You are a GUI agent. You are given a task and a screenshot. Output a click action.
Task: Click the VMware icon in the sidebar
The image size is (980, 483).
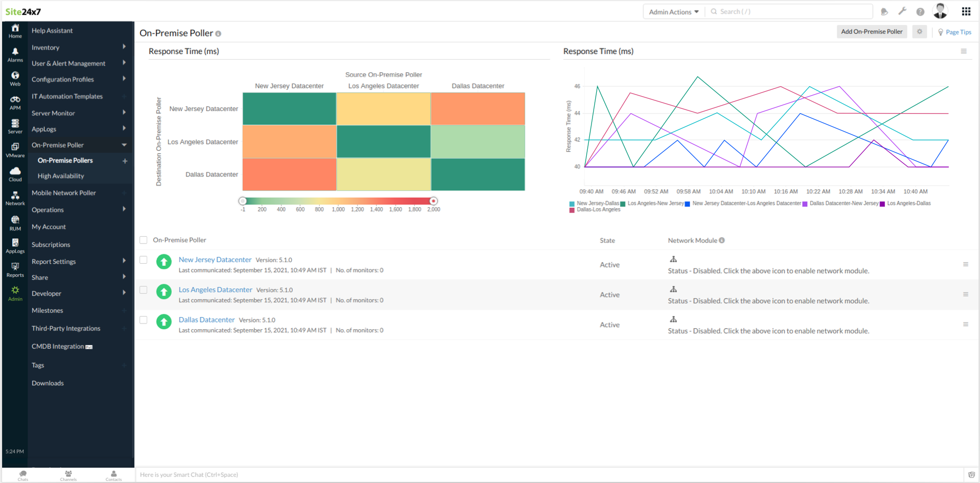pyautogui.click(x=15, y=148)
